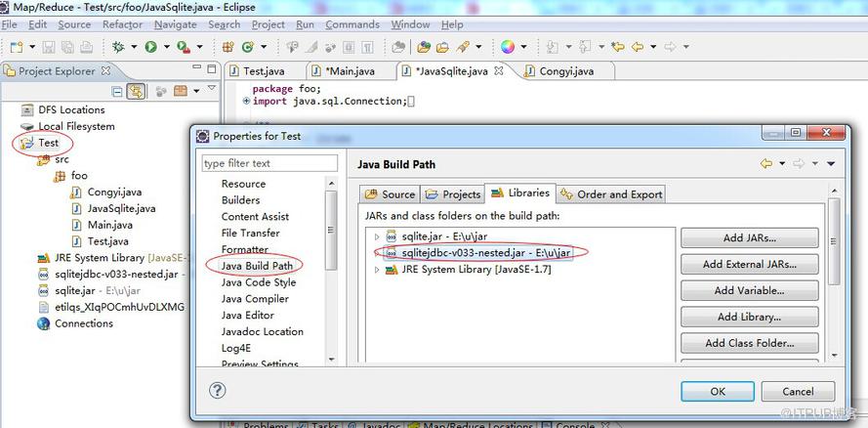The height and width of the screenshot is (428, 868).
Task: Open the Debug dropdown arrow
Action: point(134,47)
